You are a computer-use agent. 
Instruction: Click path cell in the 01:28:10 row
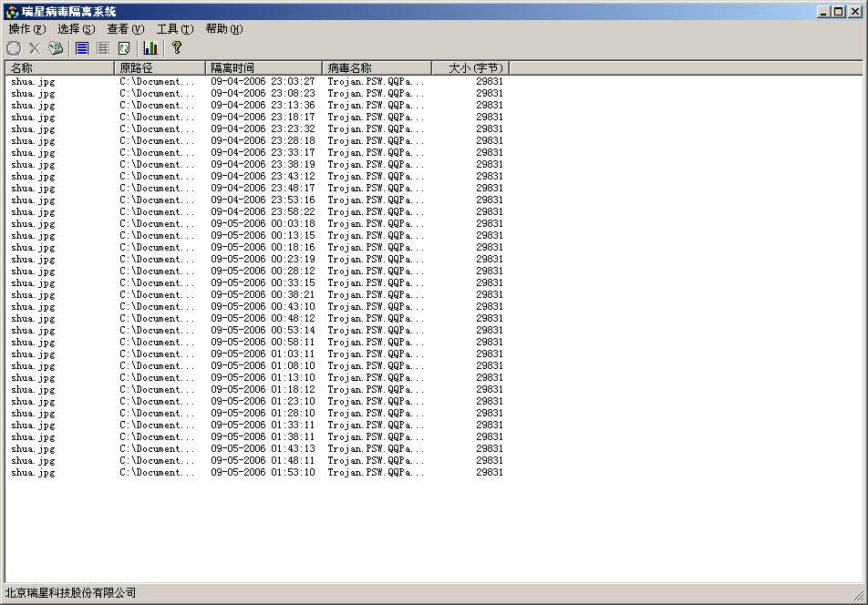(157, 413)
